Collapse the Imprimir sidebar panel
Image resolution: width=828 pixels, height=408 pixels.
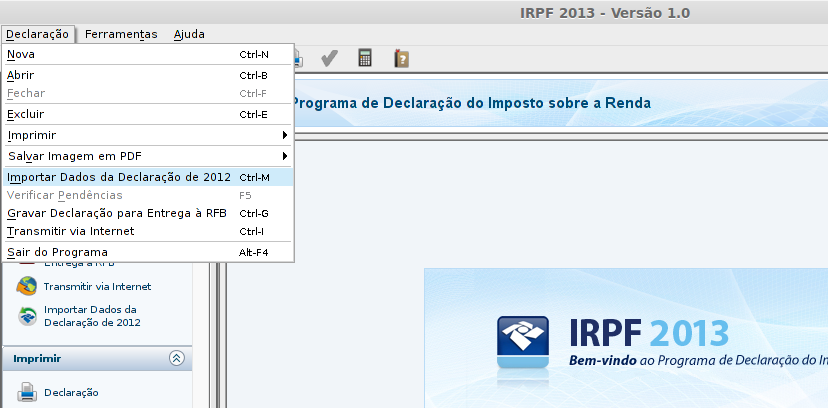click(177, 358)
